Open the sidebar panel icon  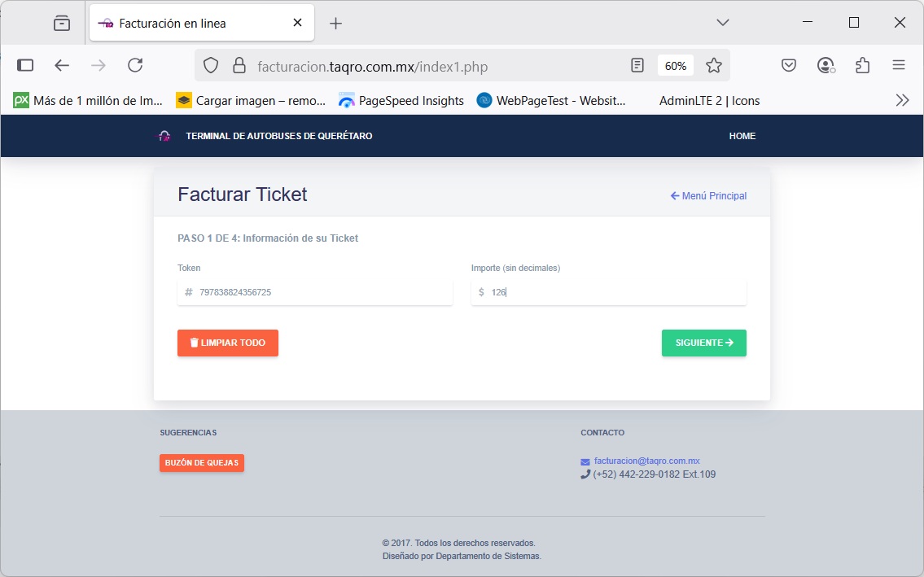pyautogui.click(x=25, y=66)
